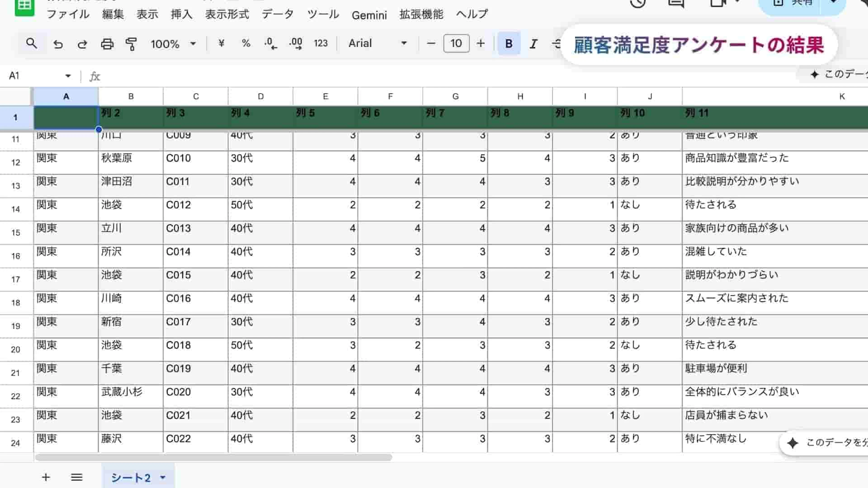
Task: Open the データ menu
Action: tap(278, 14)
